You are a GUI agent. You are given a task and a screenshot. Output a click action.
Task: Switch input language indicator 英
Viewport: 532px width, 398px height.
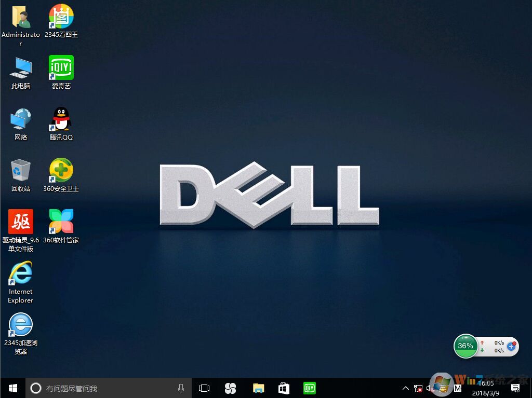click(x=443, y=388)
